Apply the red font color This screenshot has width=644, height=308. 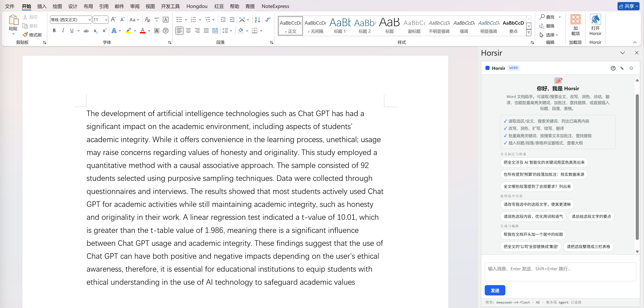[142, 30]
